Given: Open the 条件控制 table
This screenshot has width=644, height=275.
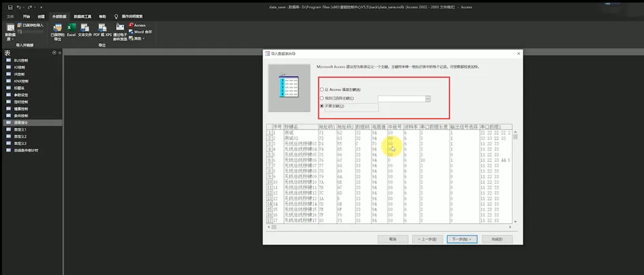Looking at the screenshot, I should click(21, 116).
